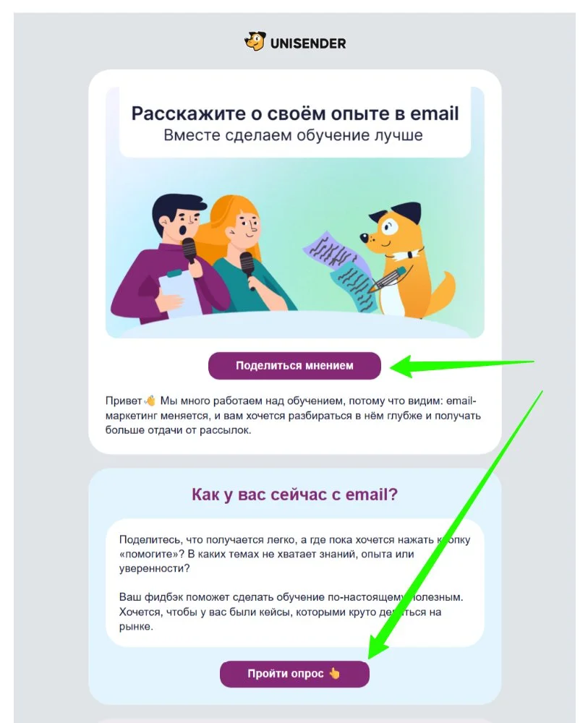The image size is (588, 723).
Task: Click the pointing hand emoji on survey button
Action: click(334, 673)
